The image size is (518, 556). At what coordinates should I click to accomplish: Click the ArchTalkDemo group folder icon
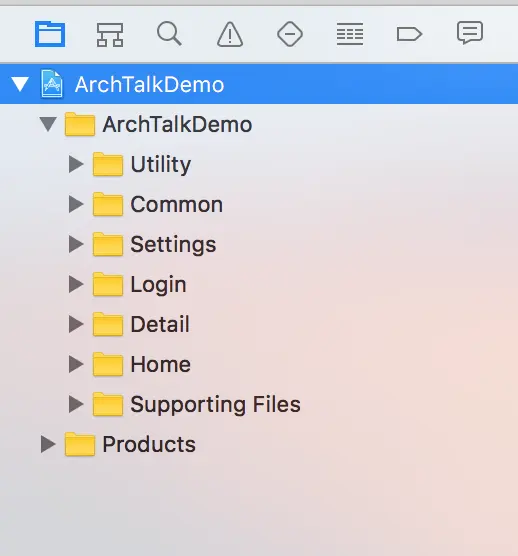pos(80,124)
